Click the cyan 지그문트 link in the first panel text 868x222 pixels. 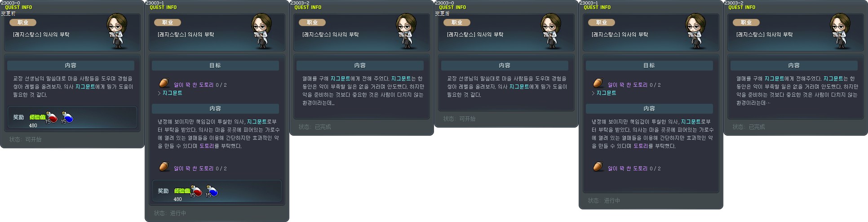(85, 87)
